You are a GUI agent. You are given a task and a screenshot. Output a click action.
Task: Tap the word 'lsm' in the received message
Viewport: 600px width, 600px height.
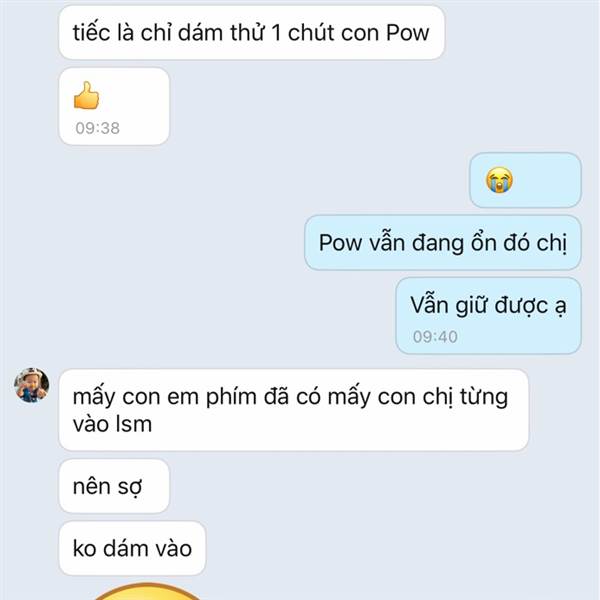pyautogui.click(x=134, y=424)
